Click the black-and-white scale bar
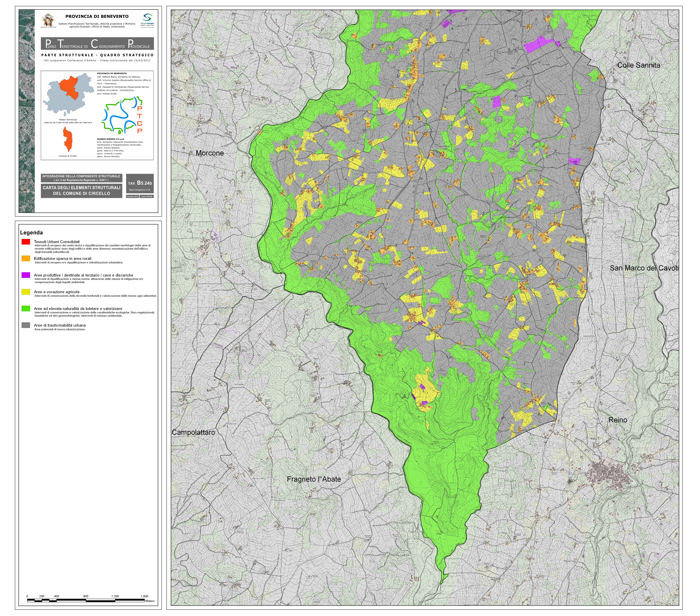Screen dimensions: 700x616 [86, 601]
